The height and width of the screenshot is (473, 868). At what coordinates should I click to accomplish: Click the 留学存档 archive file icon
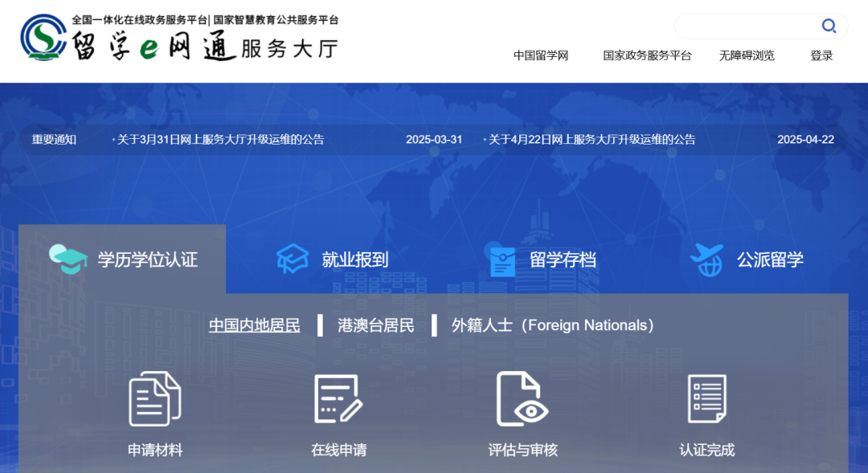point(502,260)
